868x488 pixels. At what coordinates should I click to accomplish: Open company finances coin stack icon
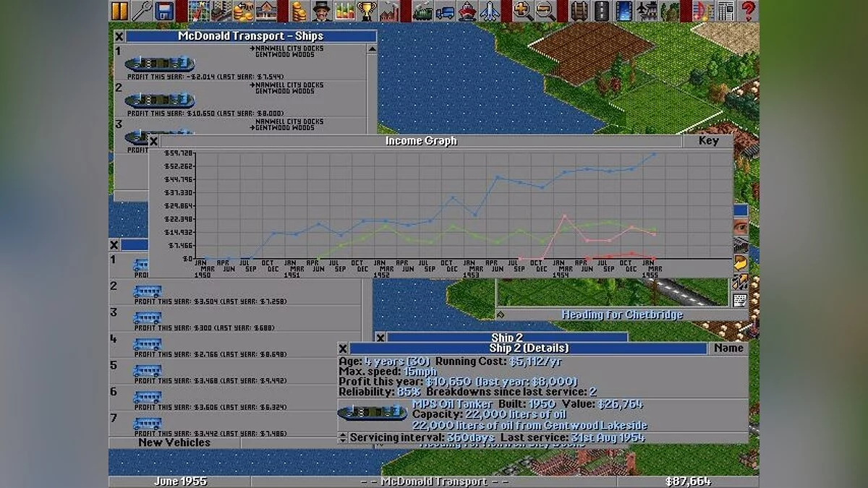pos(298,11)
